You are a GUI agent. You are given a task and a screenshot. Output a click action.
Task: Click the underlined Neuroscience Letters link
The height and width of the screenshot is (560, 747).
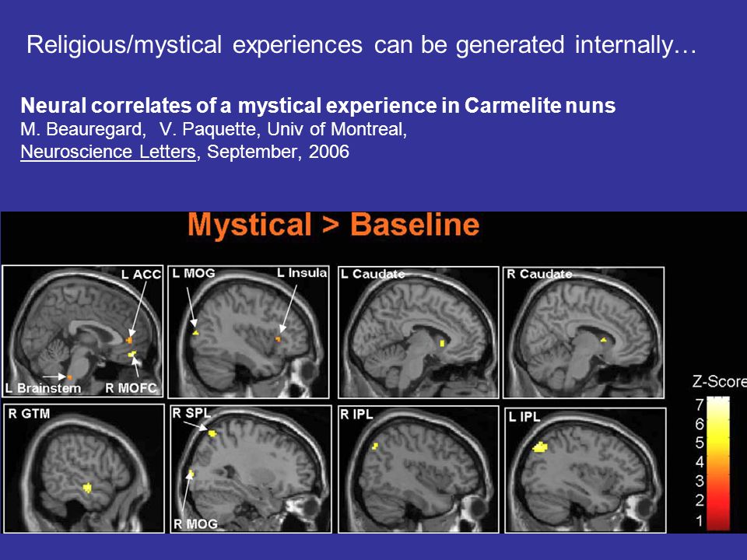(108, 152)
